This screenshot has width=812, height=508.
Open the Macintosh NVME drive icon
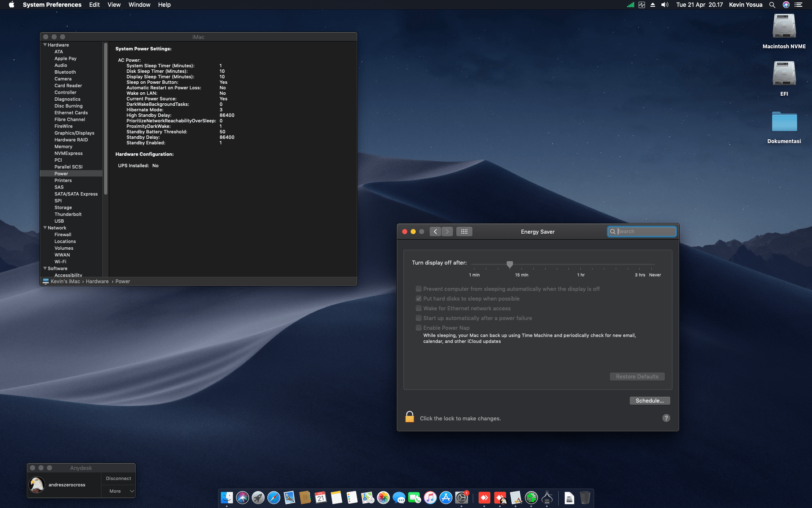784,27
